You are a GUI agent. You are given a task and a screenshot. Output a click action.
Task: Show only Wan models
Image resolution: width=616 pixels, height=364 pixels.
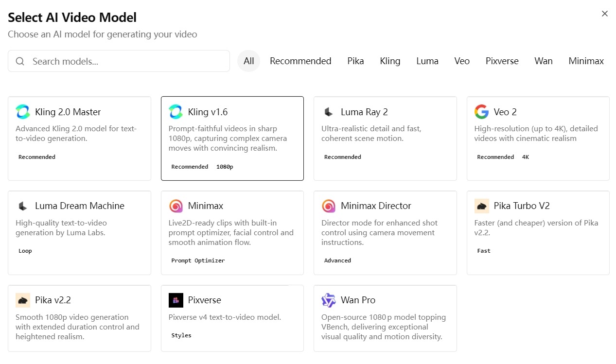(x=543, y=61)
